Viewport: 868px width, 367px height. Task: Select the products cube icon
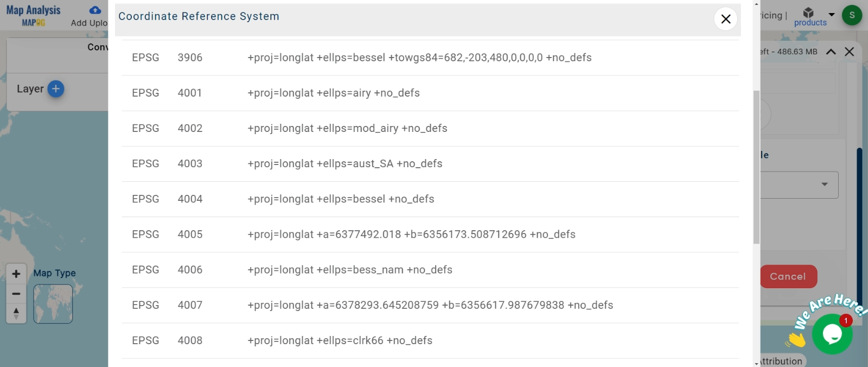(x=808, y=13)
